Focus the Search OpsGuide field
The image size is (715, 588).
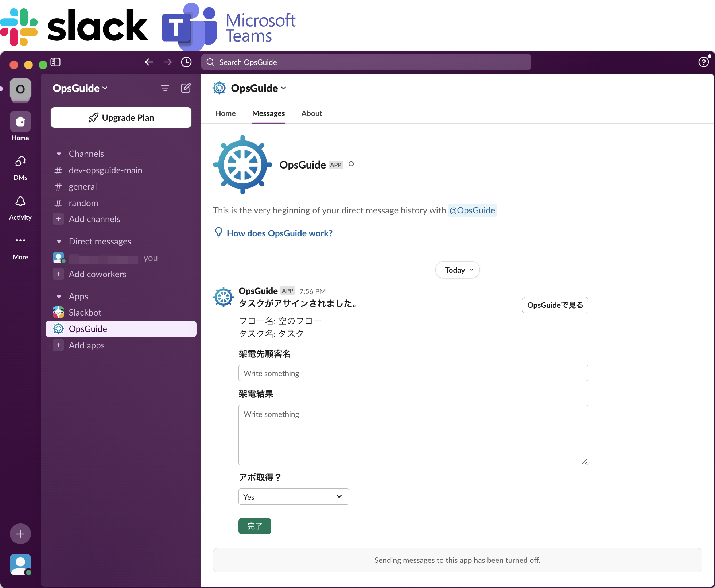pos(366,62)
